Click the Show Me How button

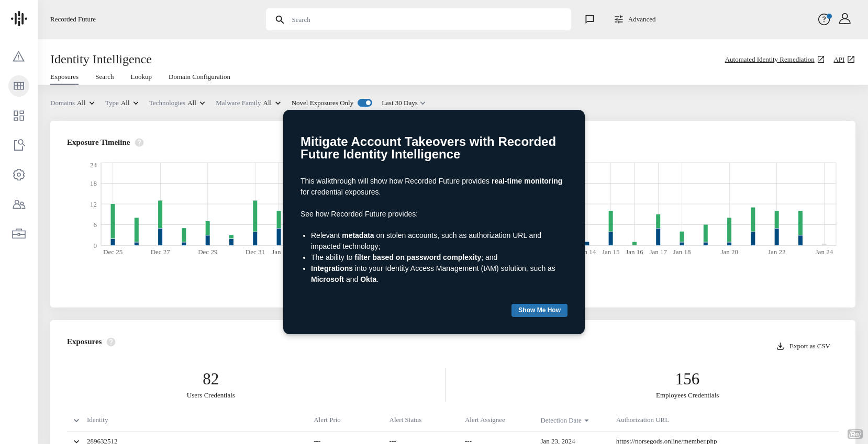pos(539,310)
